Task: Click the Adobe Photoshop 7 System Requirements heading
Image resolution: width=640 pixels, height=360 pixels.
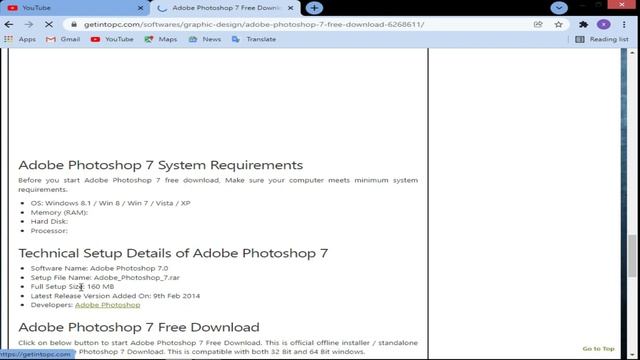Action: [161, 165]
